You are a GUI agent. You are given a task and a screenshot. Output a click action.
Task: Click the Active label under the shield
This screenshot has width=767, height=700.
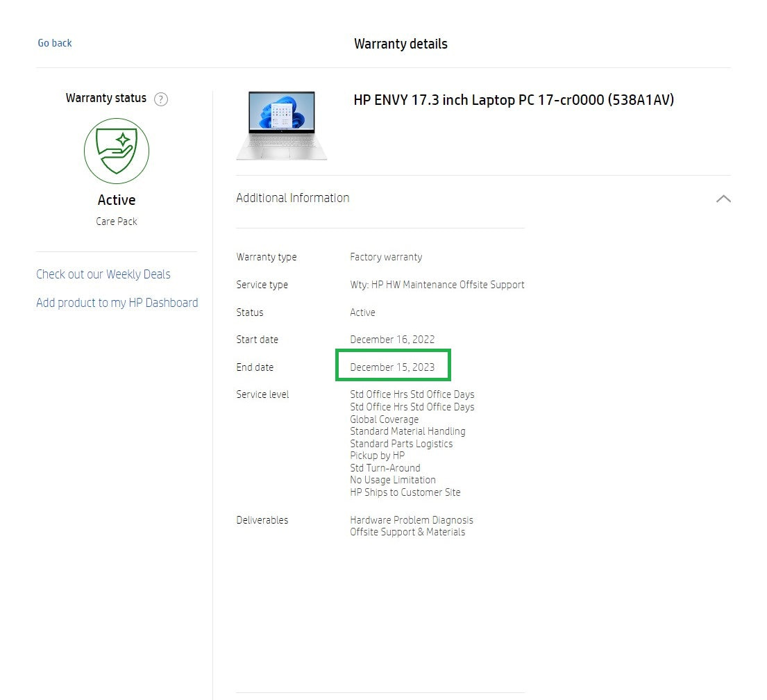(117, 200)
